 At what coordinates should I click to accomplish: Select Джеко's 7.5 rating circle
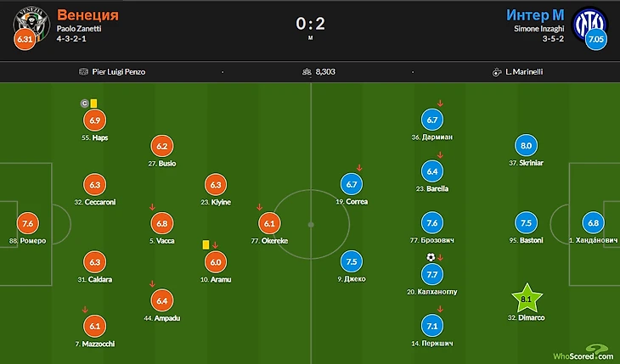(x=351, y=261)
